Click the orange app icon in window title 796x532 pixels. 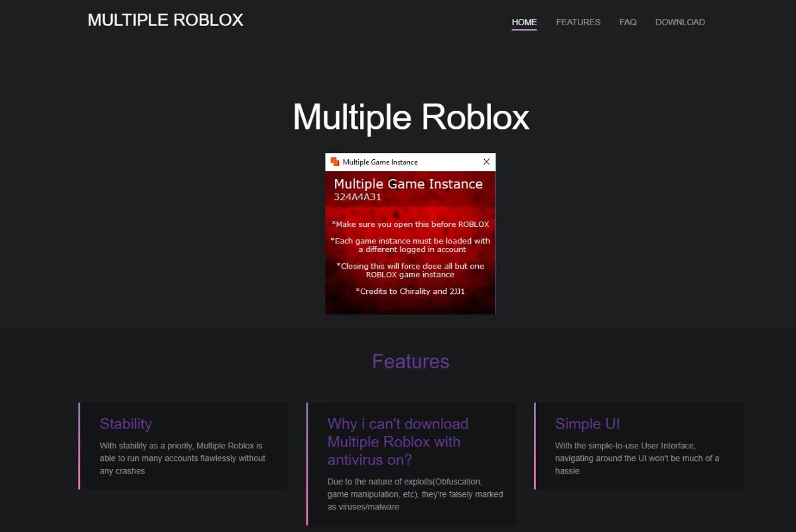click(x=335, y=162)
